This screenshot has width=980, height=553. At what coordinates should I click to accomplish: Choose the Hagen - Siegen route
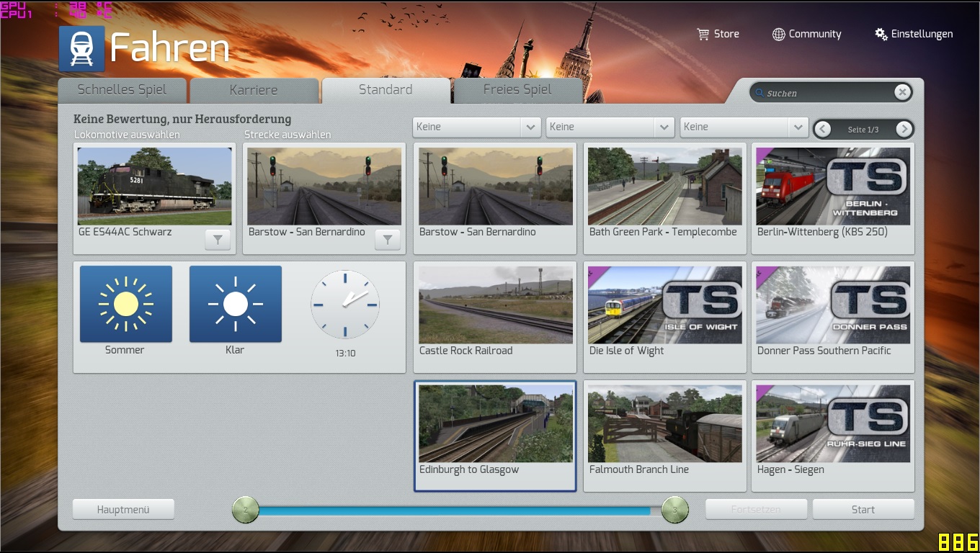[x=833, y=436]
